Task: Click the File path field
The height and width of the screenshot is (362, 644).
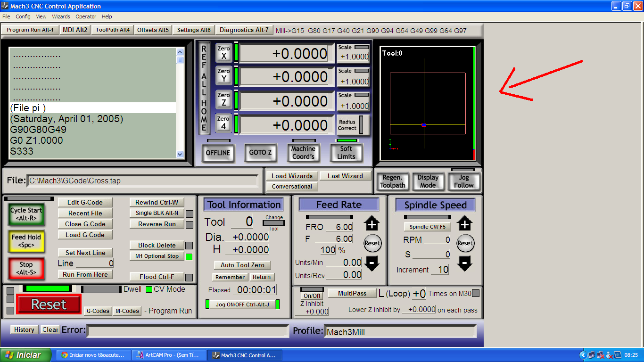Action: pos(143,181)
